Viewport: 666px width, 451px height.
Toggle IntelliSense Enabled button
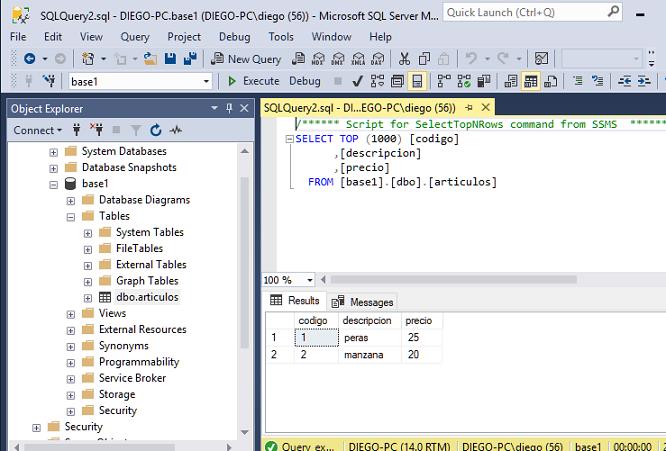[417, 81]
